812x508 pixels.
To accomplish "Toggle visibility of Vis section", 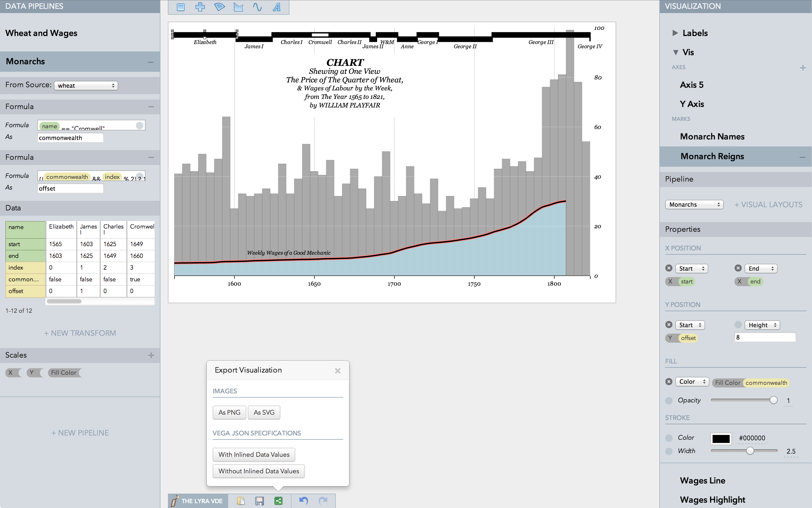I will click(x=675, y=52).
